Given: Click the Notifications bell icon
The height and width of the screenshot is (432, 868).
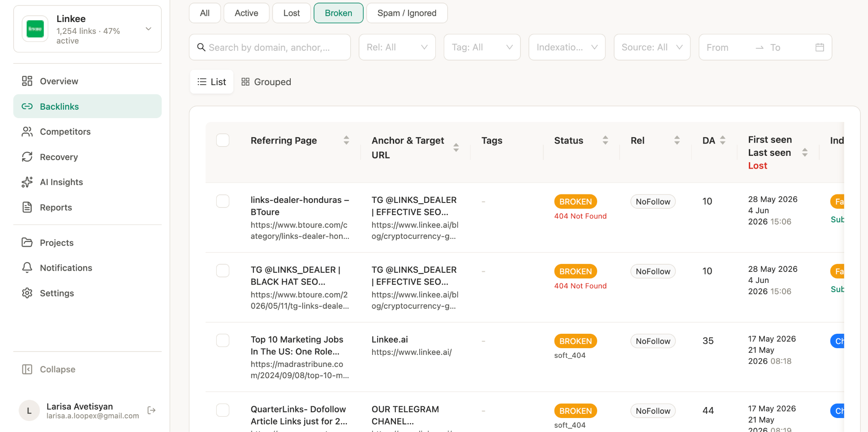Looking at the screenshot, I should point(27,268).
